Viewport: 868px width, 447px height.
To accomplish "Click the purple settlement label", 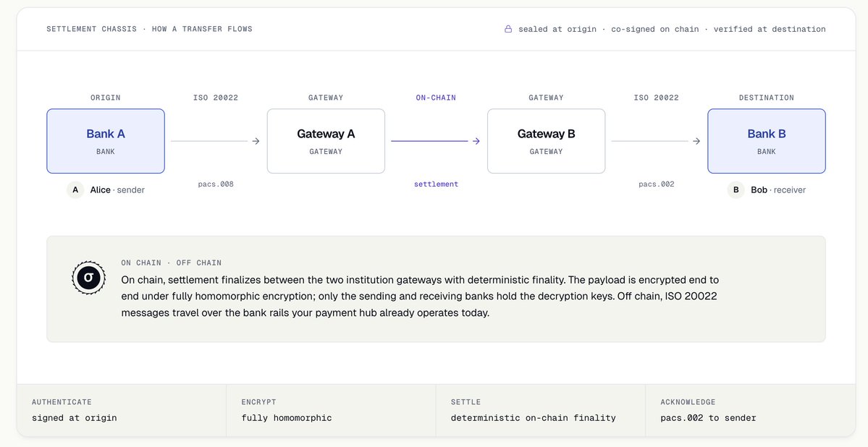I will [x=437, y=184].
